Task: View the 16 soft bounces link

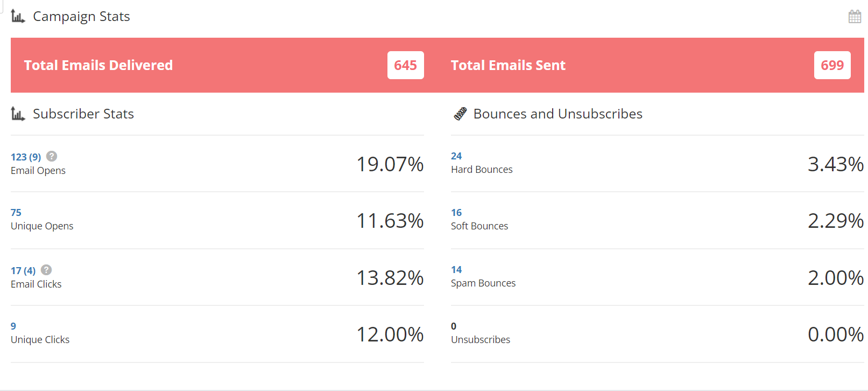Action: (x=456, y=213)
